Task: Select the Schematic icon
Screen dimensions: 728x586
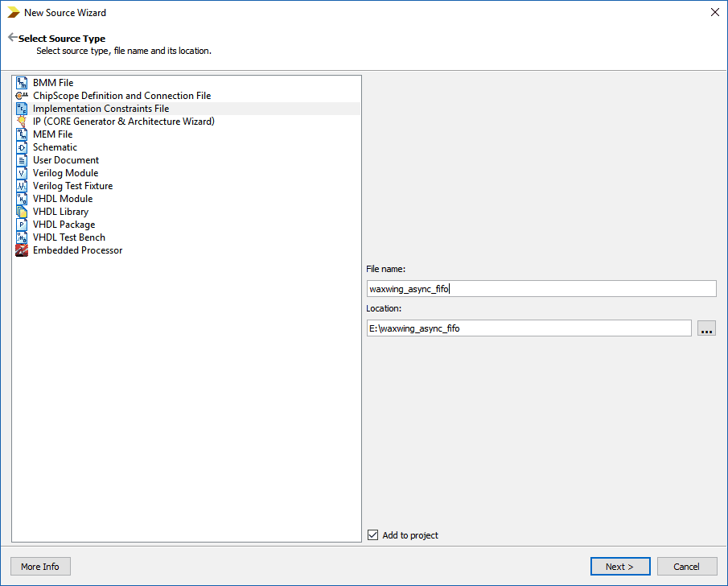Action: (x=22, y=147)
